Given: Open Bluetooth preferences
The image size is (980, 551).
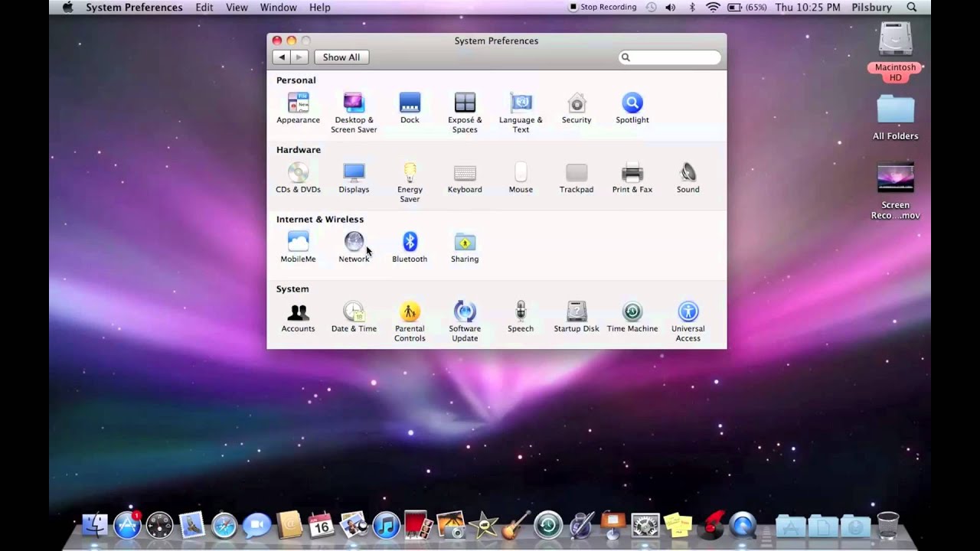Looking at the screenshot, I should pyautogui.click(x=410, y=247).
